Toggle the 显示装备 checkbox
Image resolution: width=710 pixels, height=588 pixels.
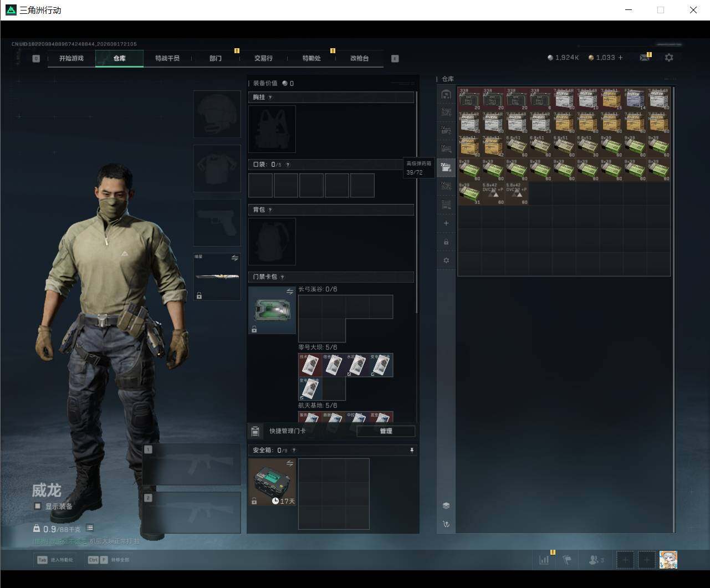38,506
